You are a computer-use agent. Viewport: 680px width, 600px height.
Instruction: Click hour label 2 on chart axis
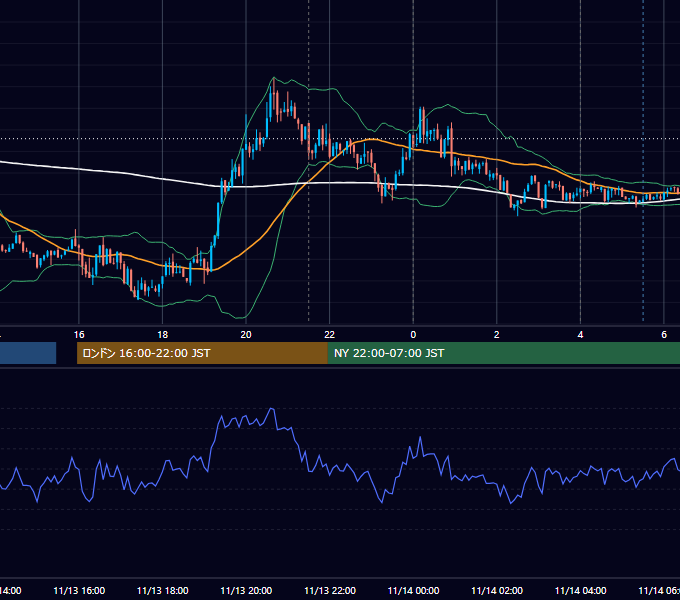point(497,335)
